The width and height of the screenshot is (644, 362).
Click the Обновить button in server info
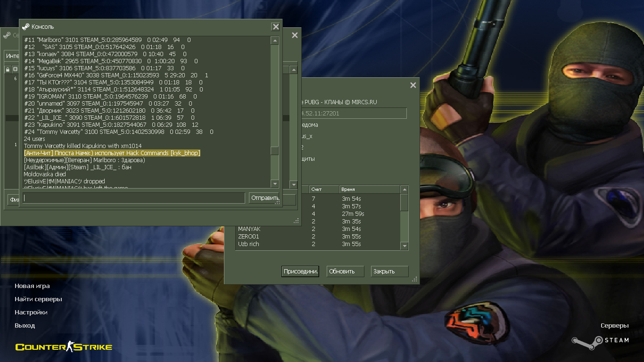click(346, 271)
